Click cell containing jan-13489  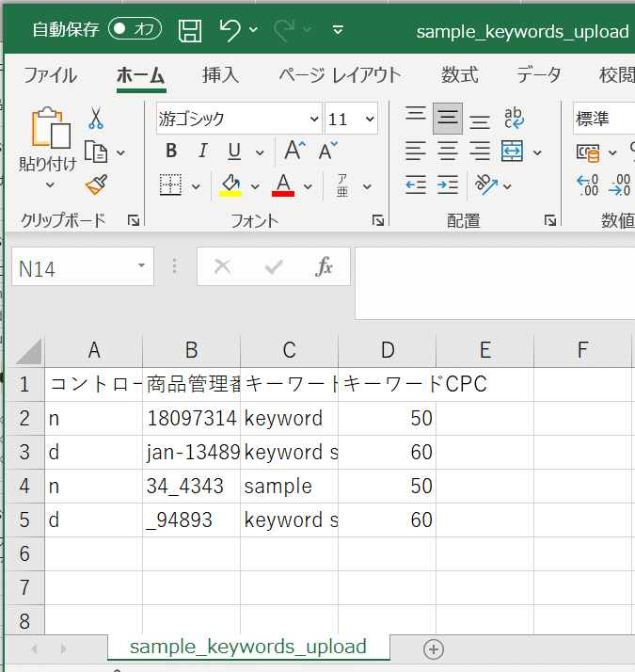192,452
